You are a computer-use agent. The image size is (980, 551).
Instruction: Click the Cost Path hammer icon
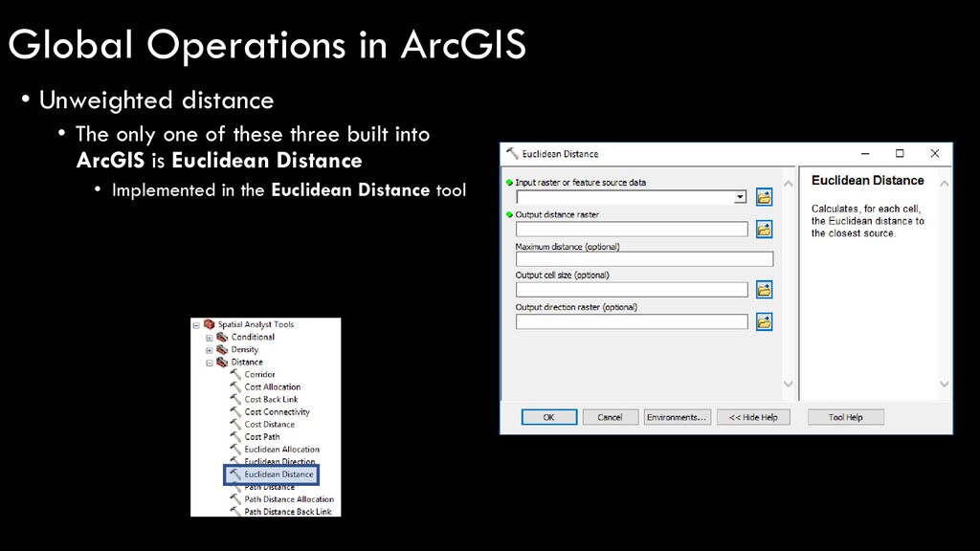[x=235, y=436]
